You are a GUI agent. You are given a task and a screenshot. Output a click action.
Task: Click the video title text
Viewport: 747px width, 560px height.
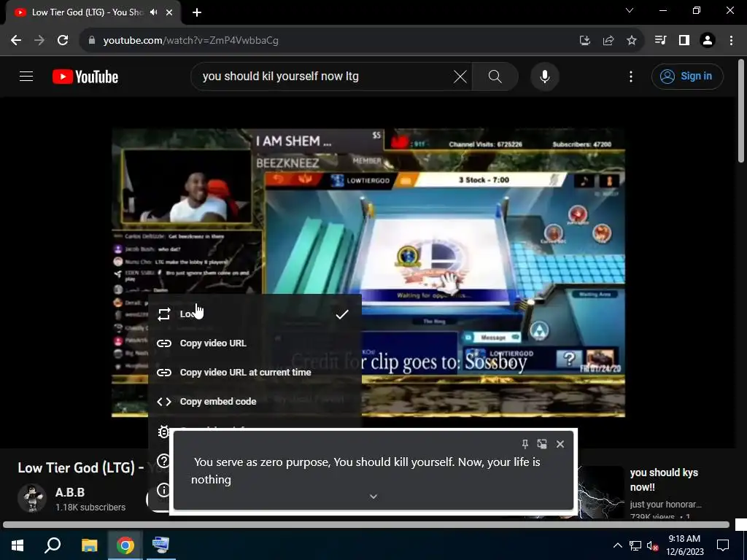tap(81, 467)
